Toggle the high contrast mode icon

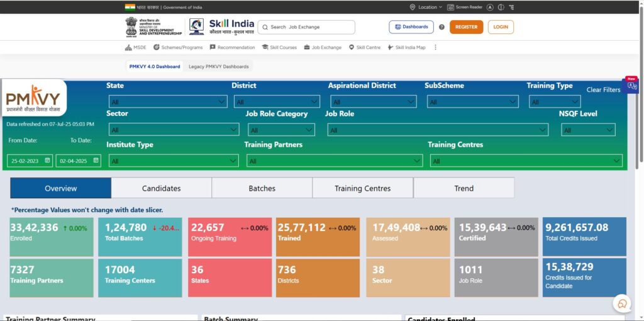(501, 7)
